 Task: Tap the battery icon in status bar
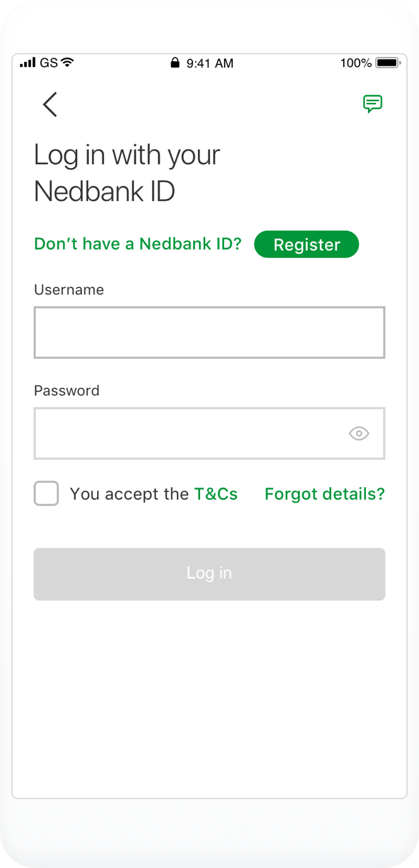387,63
